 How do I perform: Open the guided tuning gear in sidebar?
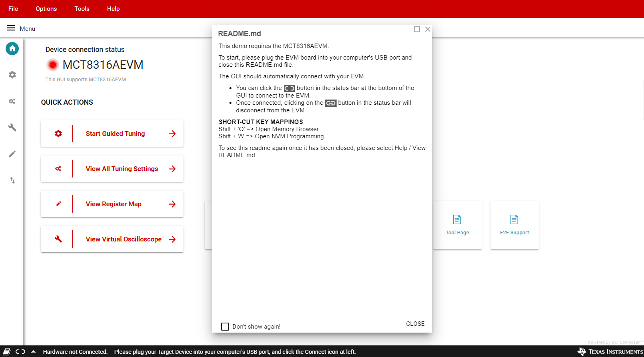[x=12, y=75]
